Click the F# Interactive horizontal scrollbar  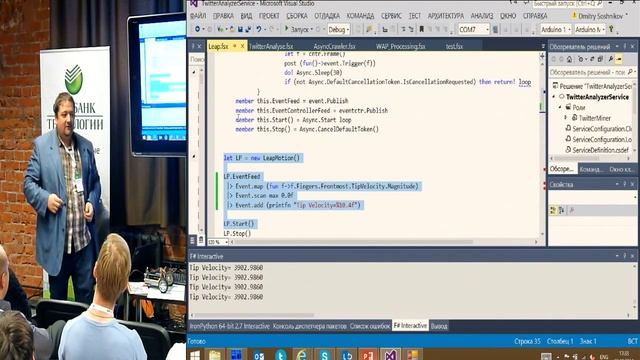(410, 316)
